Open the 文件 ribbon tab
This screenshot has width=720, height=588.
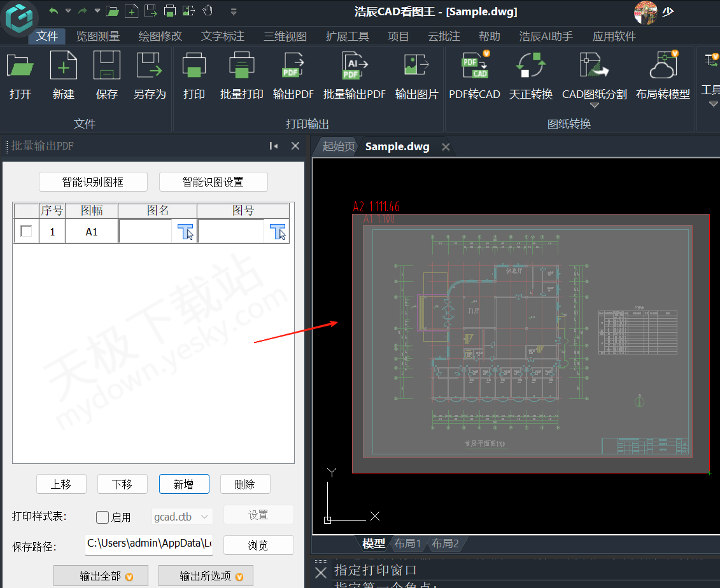47,36
